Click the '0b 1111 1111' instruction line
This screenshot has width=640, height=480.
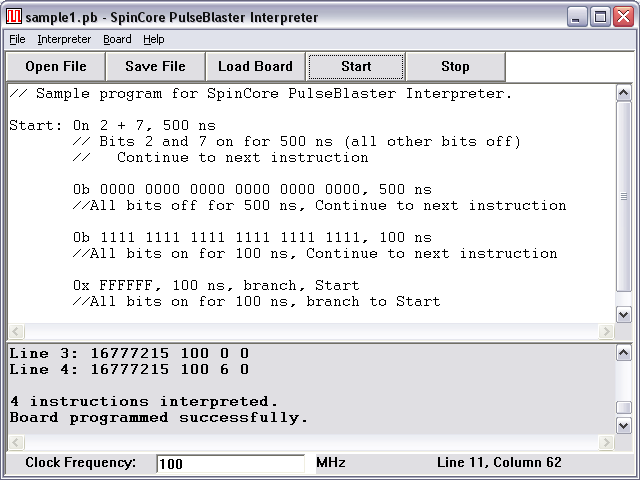pyautogui.click(x=252, y=238)
